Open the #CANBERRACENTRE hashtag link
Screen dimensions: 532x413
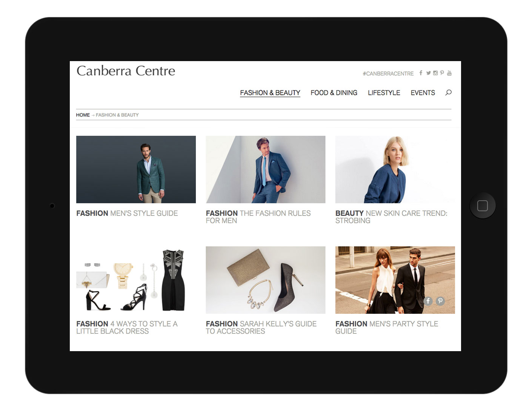pyautogui.click(x=388, y=74)
